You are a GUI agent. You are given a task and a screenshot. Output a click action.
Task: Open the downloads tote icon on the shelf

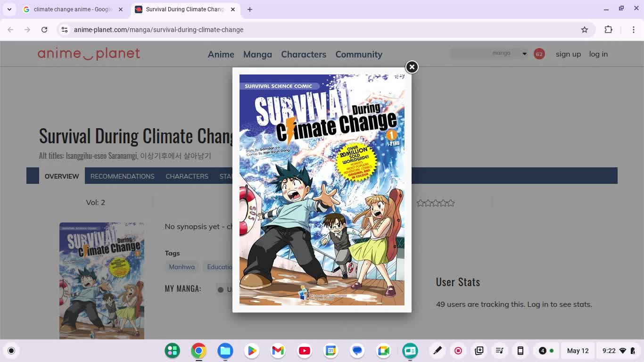click(479, 351)
